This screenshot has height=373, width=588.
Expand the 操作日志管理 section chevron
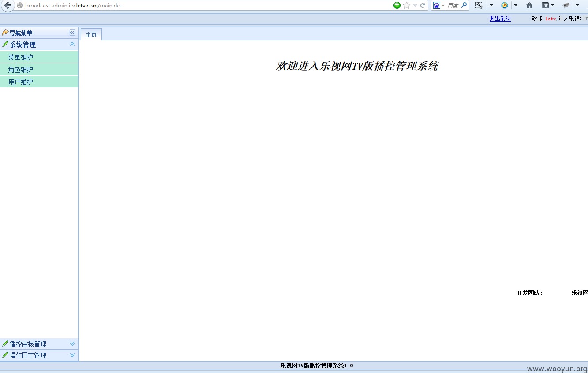[72, 355]
